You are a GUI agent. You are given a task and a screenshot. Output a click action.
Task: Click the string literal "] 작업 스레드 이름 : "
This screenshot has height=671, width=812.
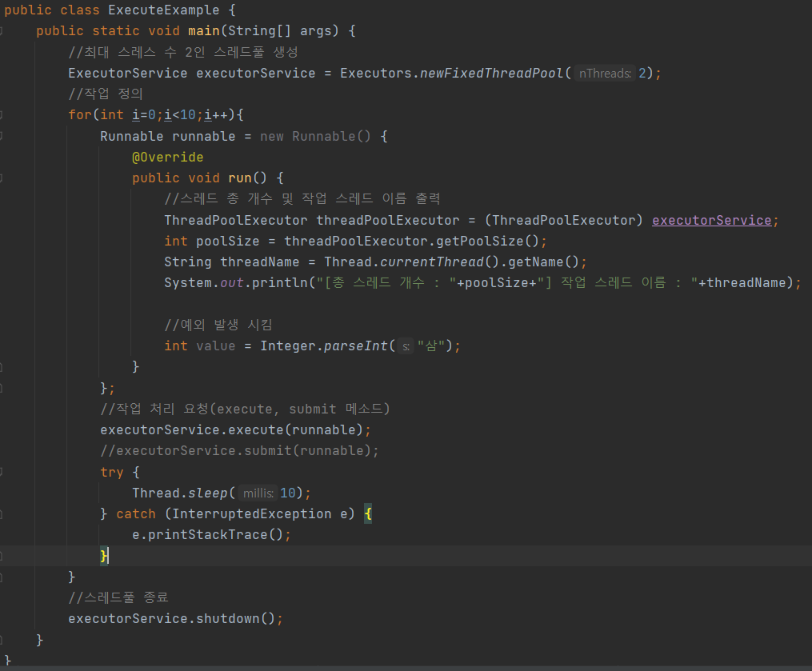pos(618,282)
